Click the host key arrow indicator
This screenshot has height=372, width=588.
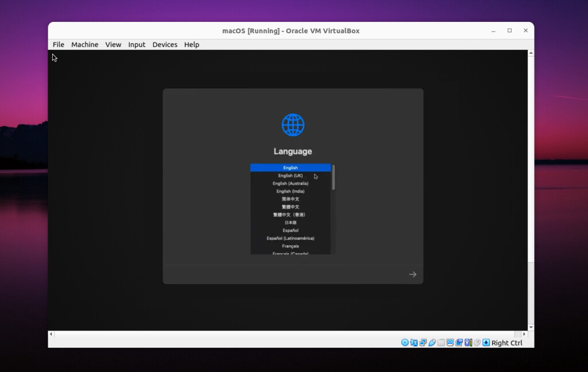pos(486,343)
